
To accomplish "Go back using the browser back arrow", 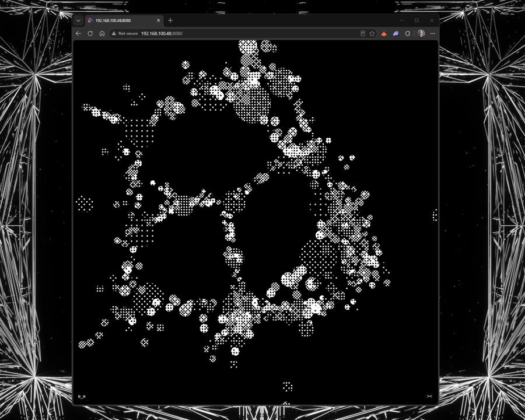I will pyautogui.click(x=78, y=33).
